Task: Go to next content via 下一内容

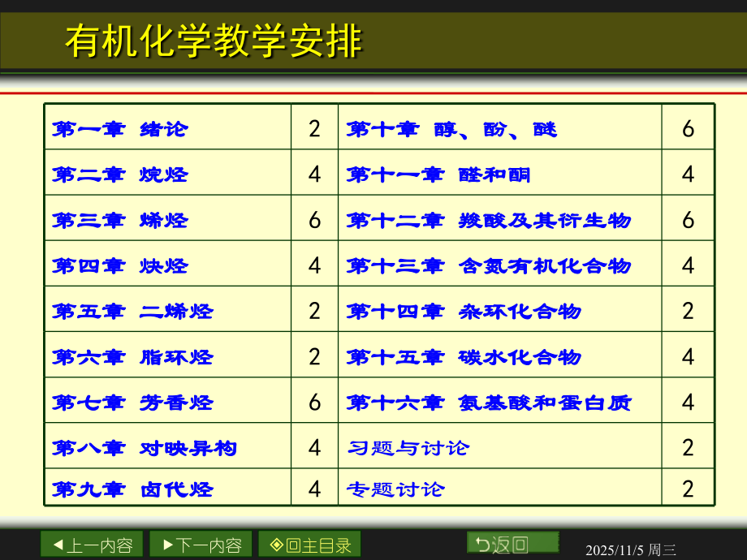Action: [199, 545]
